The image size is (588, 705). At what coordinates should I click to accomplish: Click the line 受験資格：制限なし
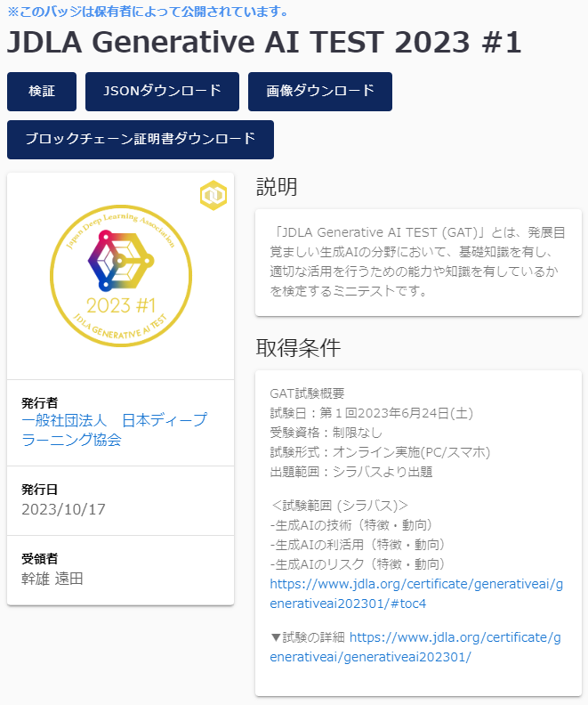pos(326,433)
